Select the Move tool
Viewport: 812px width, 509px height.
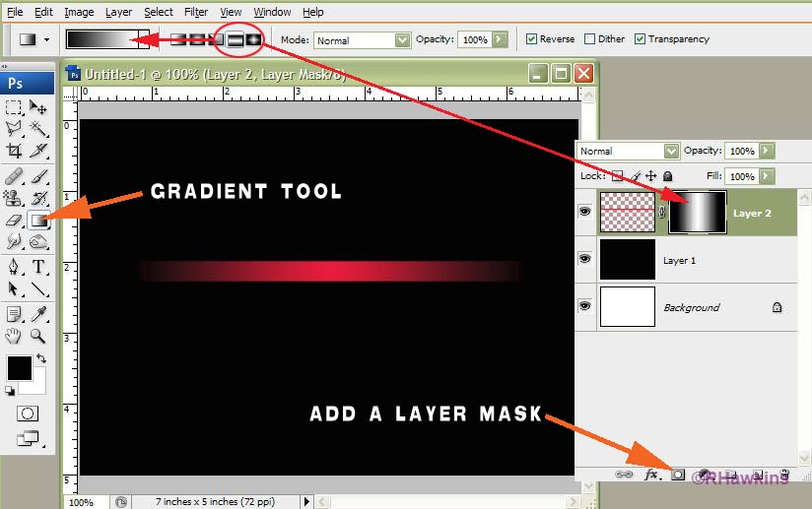pos(37,107)
